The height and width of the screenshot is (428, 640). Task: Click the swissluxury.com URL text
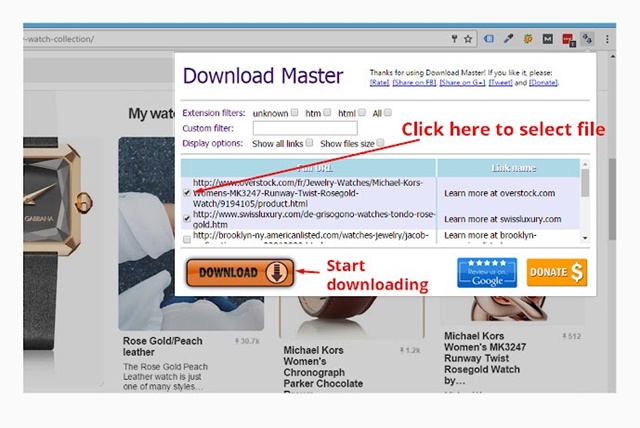(314, 219)
